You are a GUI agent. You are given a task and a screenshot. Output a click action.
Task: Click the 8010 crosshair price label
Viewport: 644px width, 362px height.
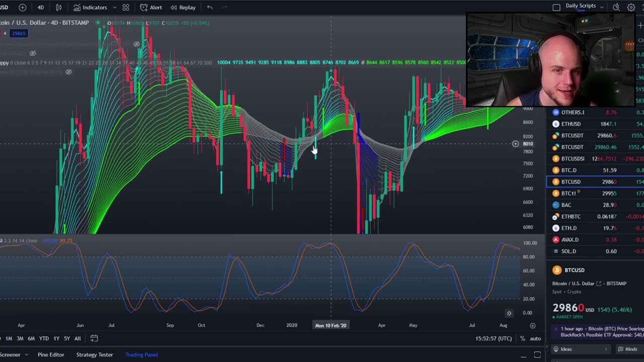click(528, 144)
